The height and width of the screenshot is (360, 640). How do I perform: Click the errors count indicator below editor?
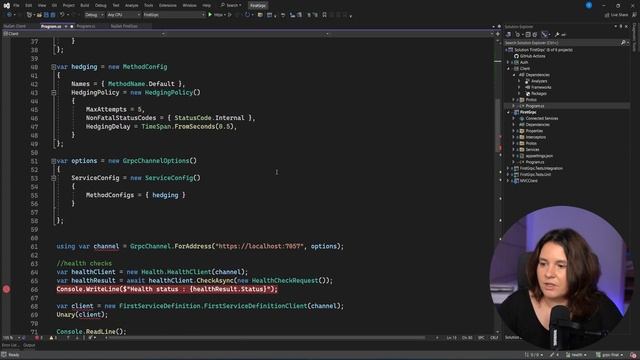point(38,338)
